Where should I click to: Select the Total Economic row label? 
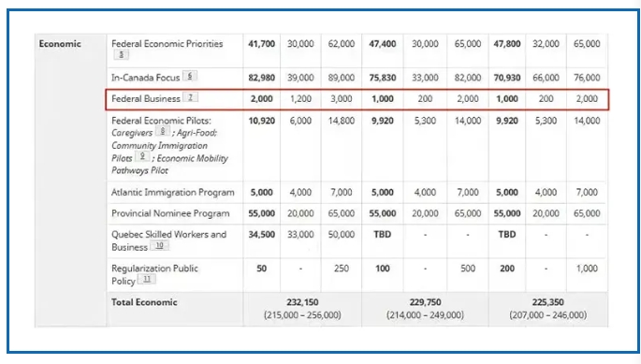tap(144, 302)
